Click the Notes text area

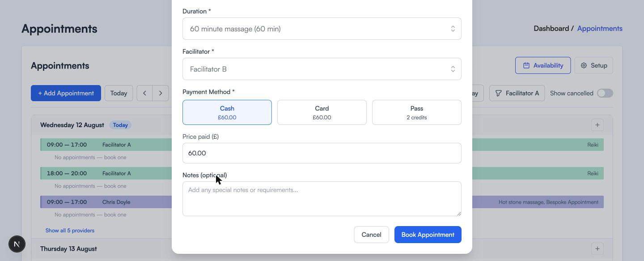tap(322, 199)
